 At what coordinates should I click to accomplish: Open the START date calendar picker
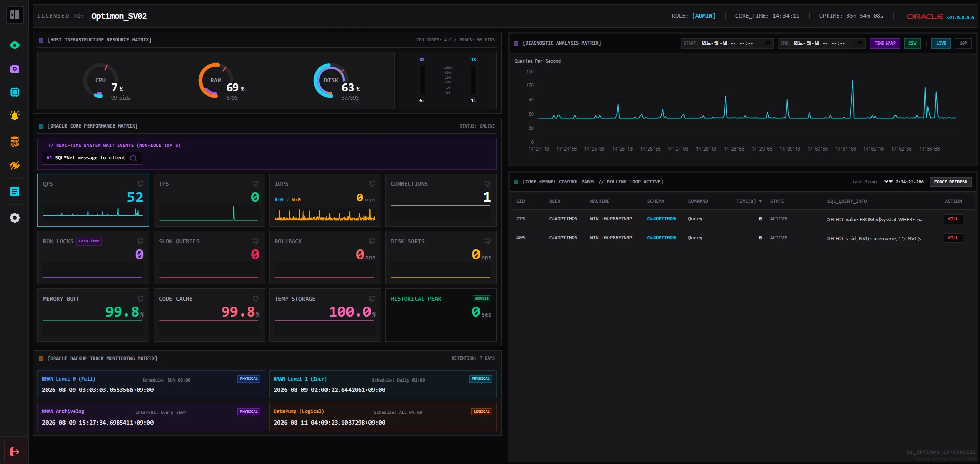pyautogui.click(x=768, y=43)
